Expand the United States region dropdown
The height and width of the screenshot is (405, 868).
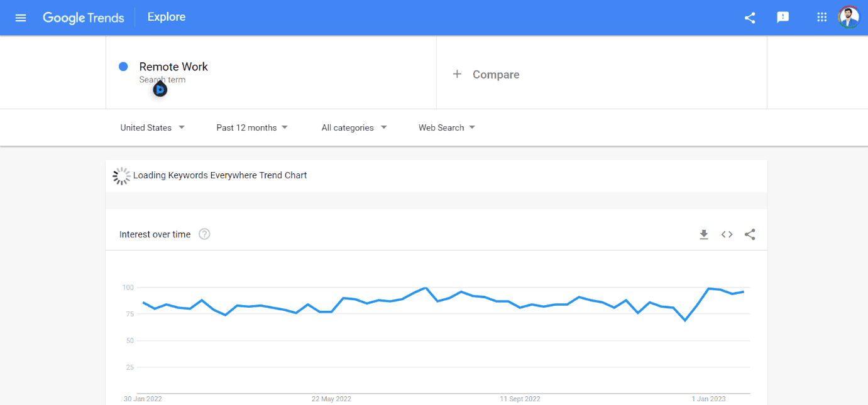153,127
